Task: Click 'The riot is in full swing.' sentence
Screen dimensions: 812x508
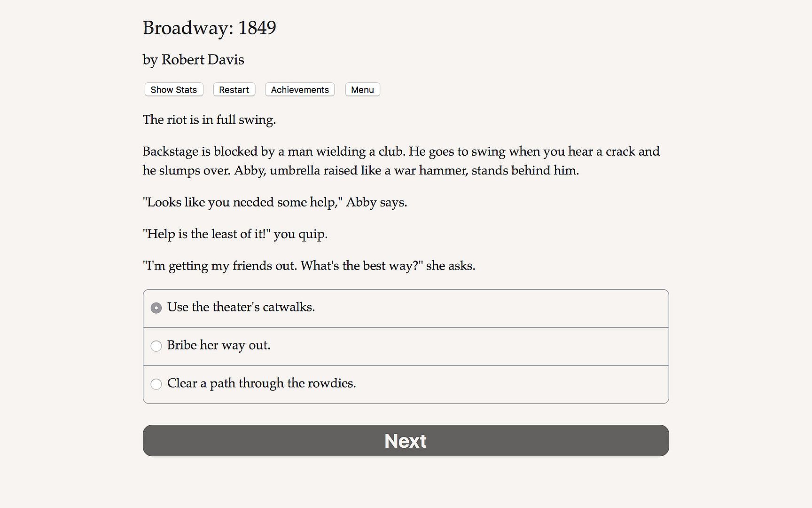Action: click(x=209, y=119)
